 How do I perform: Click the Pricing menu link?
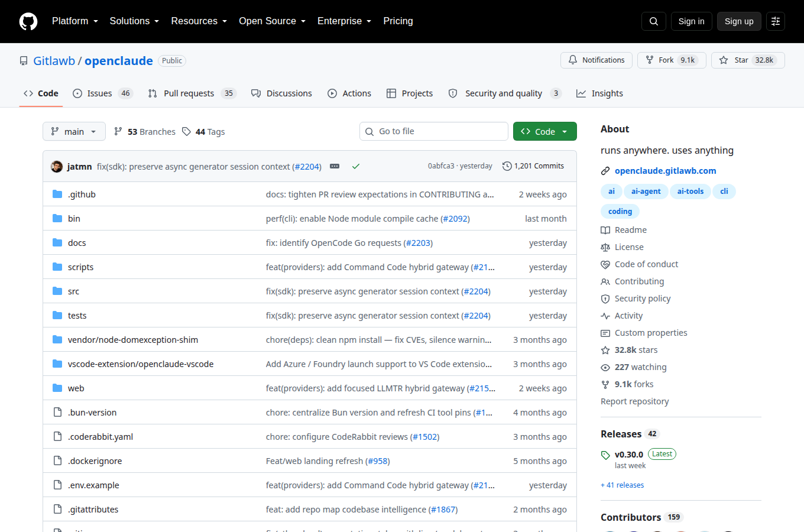(x=398, y=21)
